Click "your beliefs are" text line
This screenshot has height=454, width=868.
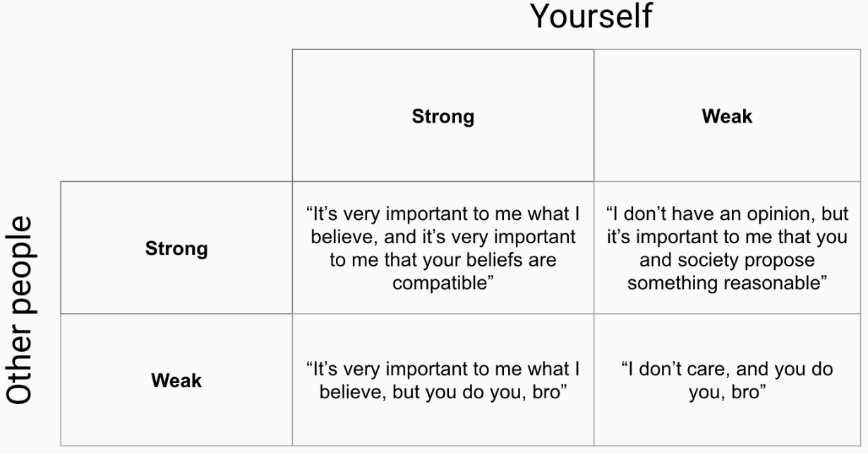(487, 260)
